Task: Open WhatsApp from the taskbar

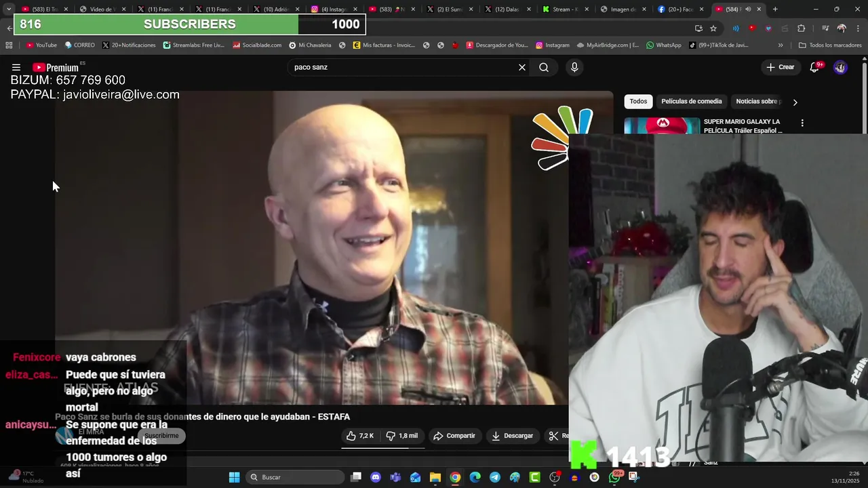Action: pyautogui.click(x=614, y=477)
